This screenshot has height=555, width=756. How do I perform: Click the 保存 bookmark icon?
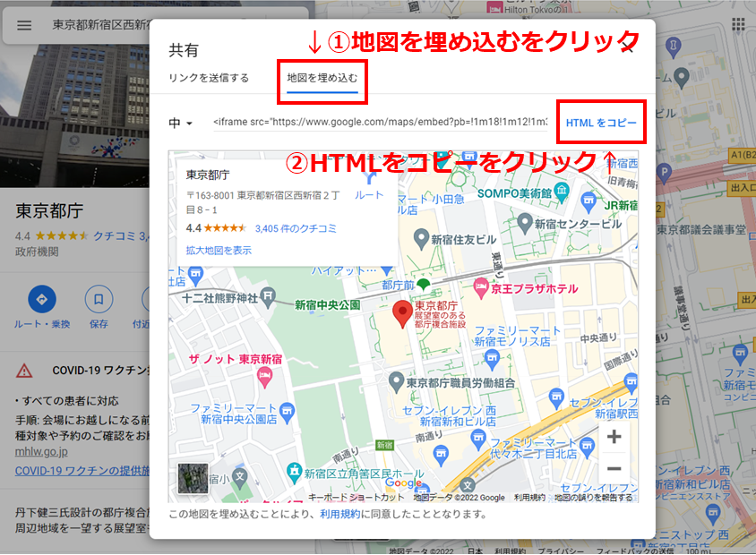tap(99, 299)
